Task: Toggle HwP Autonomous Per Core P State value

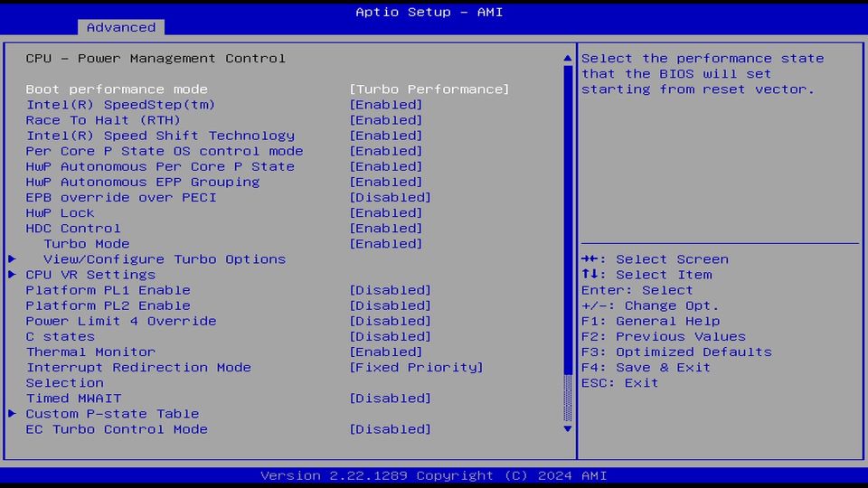Action: [386, 166]
